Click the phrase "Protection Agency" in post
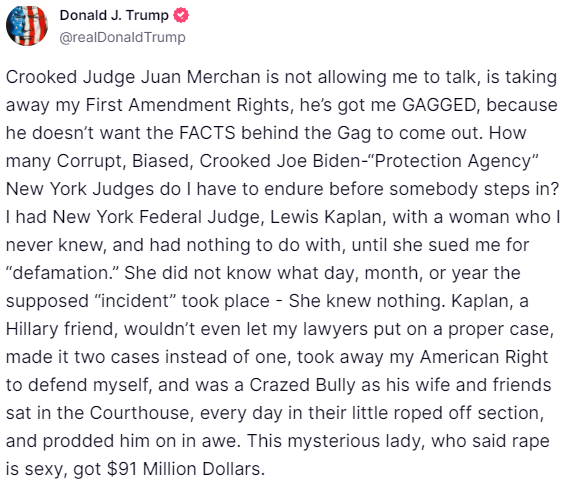 click(x=455, y=161)
